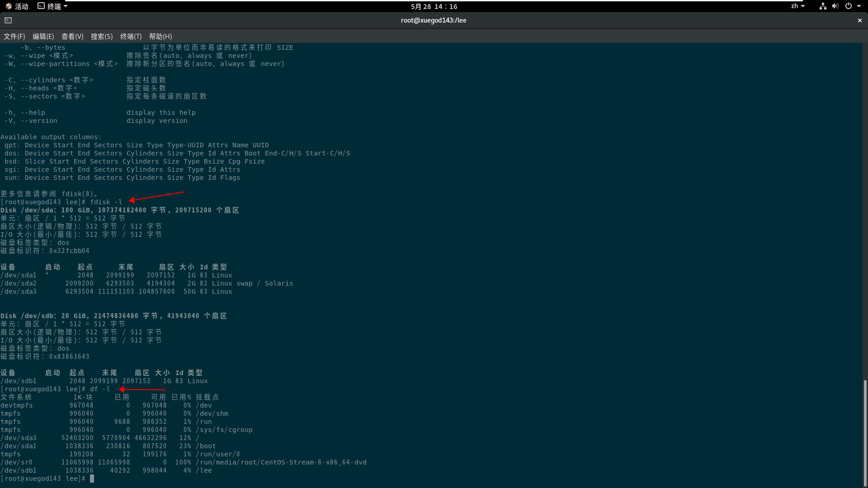
Task: Expand the 终端 app menu arrow
Action: coord(66,6)
